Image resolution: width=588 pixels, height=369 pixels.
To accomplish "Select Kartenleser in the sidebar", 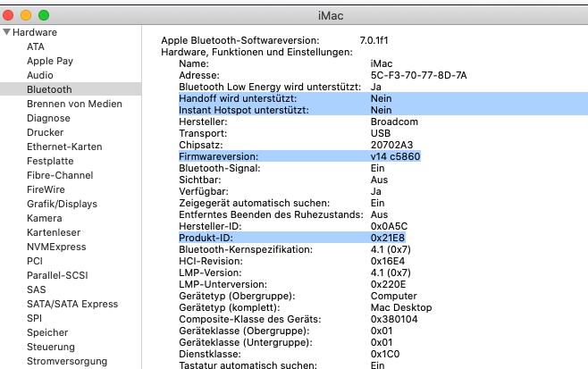I will [54, 232].
